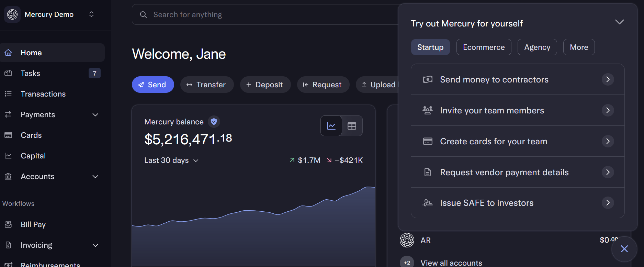Click the Home house icon
This screenshot has height=267, width=644.
pyautogui.click(x=8, y=53)
